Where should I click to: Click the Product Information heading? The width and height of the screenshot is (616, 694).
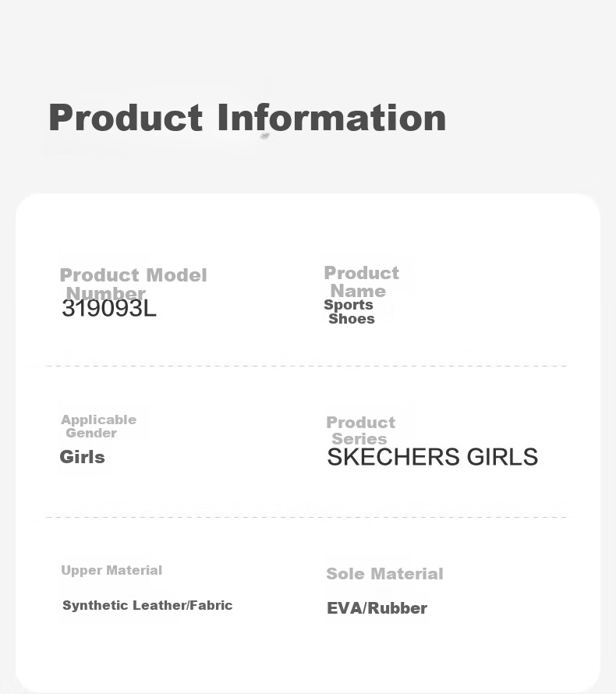pos(247,118)
